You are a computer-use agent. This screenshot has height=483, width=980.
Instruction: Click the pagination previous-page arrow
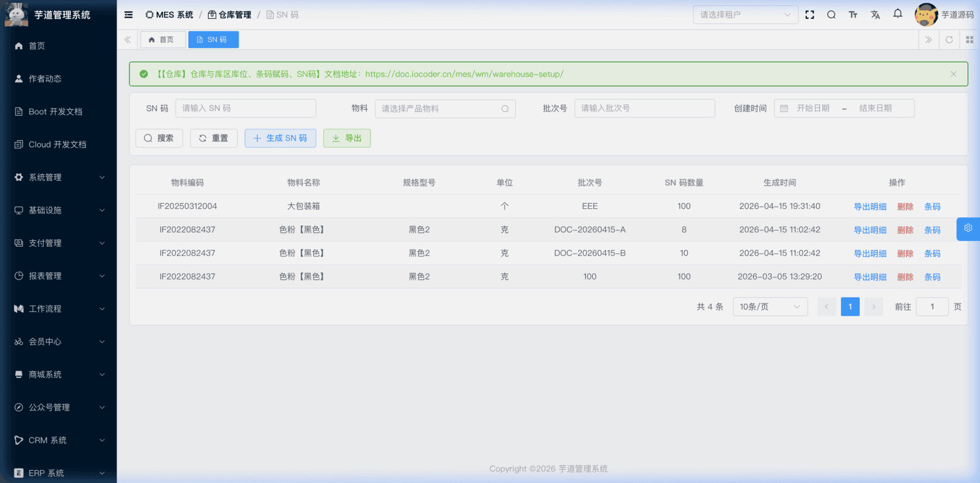point(827,307)
